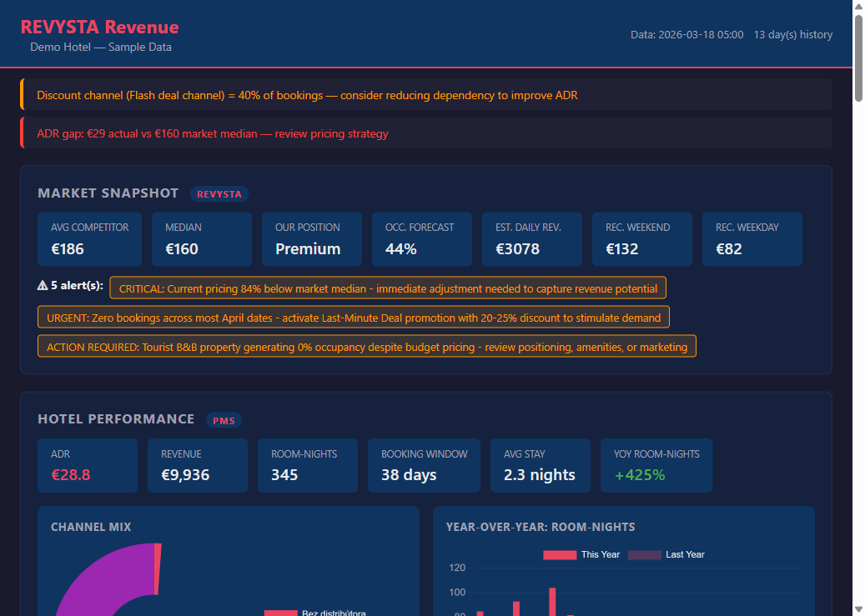Open the Avg Stay 2.3 nights card
This screenshot has width=865, height=616.
coord(540,465)
